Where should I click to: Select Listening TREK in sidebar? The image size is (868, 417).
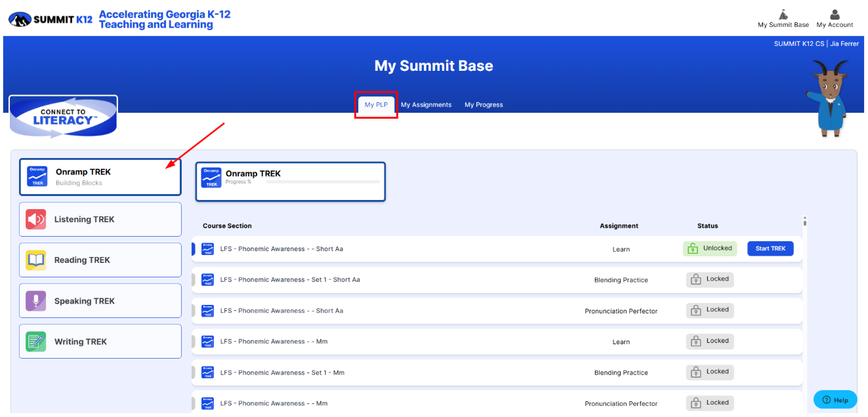point(100,219)
